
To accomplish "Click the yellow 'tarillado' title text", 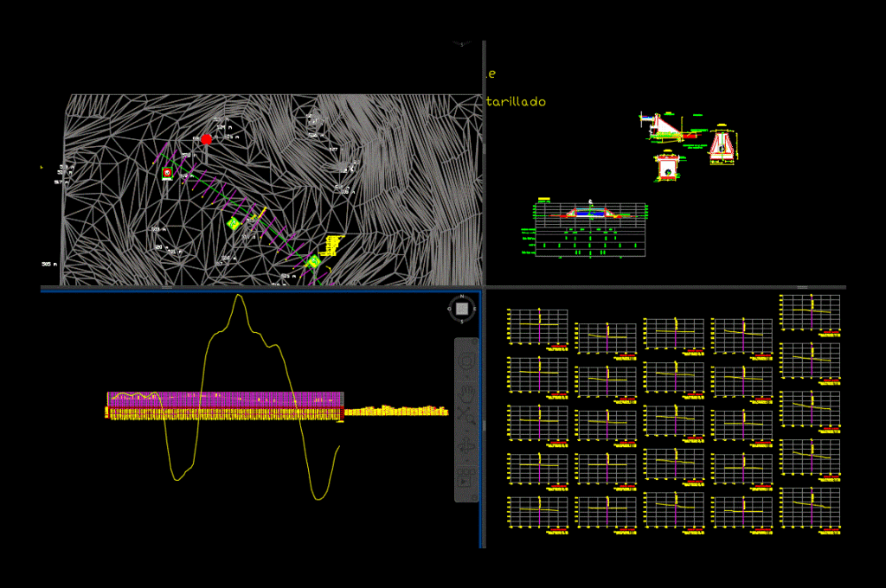I will 516,102.
